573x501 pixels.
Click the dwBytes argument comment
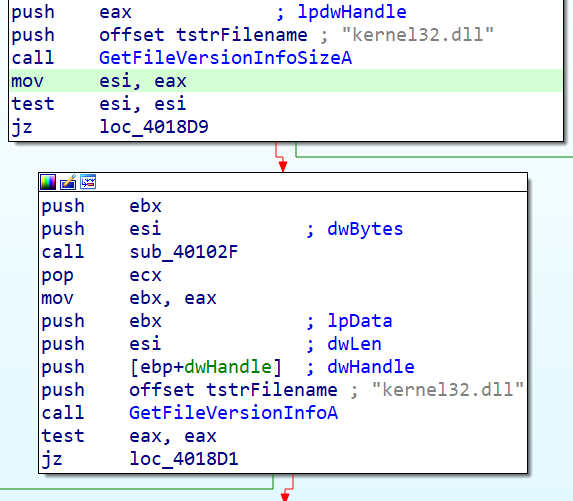tap(365, 229)
